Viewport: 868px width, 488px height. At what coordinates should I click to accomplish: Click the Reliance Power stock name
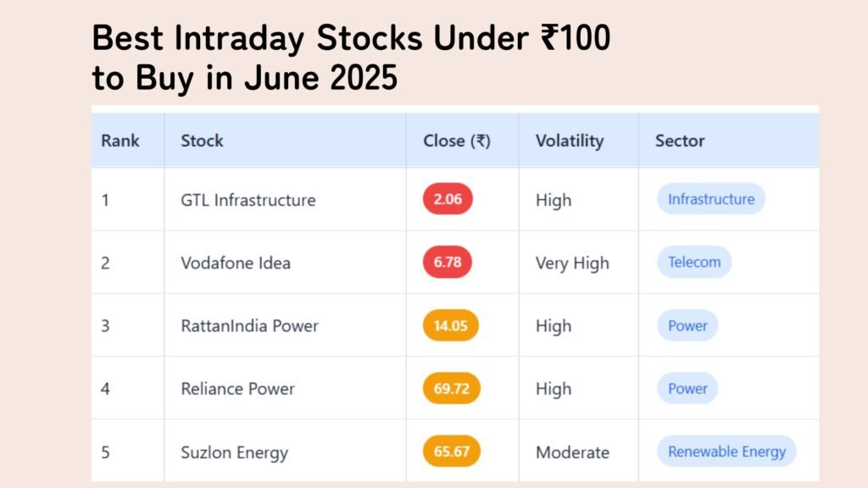[237, 389]
